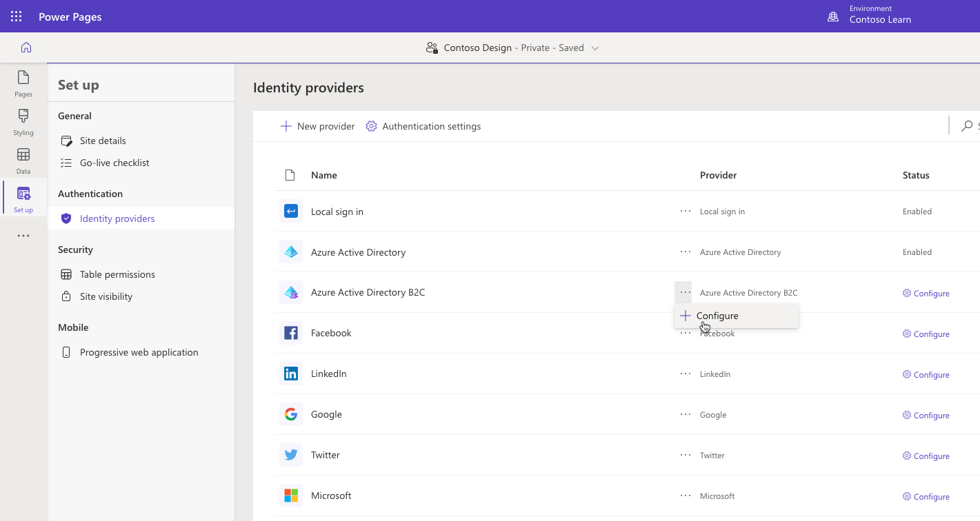Viewport: 980px width, 521px height.
Task: Open the more items ellipsis in the sidebar
Action: pos(23,235)
